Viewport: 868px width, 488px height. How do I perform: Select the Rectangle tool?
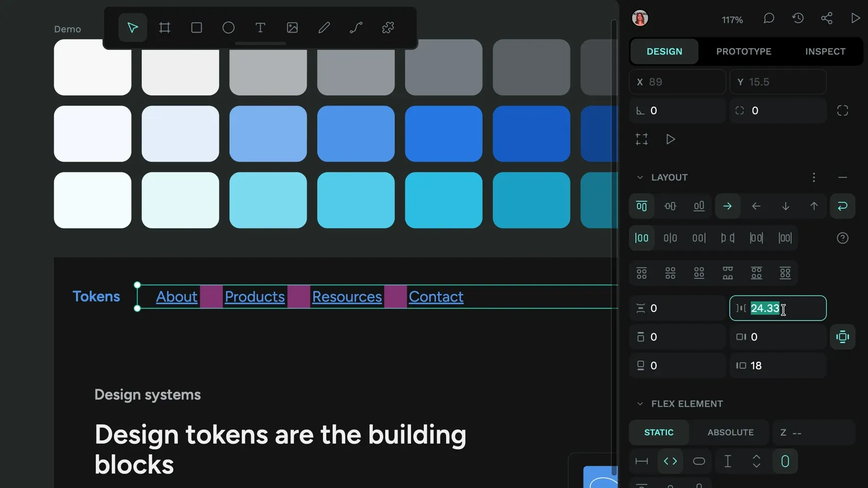tap(197, 28)
